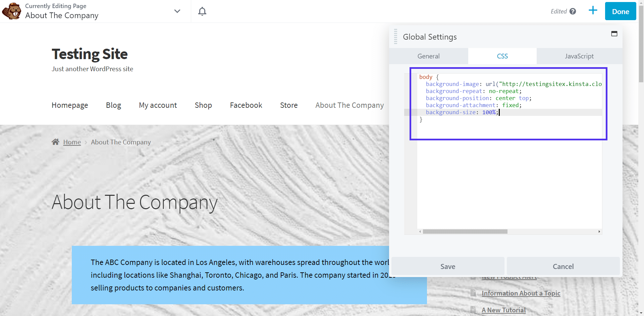Save the global CSS changes

pos(447,266)
